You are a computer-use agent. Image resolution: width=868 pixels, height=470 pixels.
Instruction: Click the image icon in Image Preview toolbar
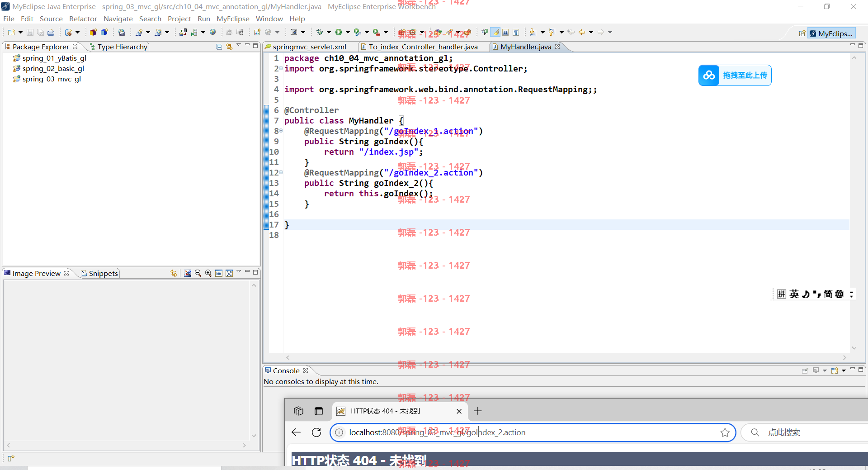(188, 273)
